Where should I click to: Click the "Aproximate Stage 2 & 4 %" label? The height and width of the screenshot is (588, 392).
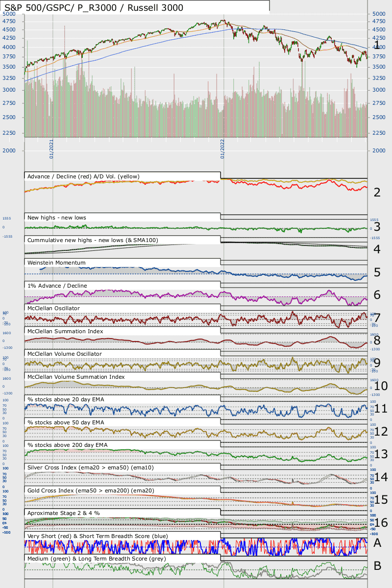(x=64, y=513)
